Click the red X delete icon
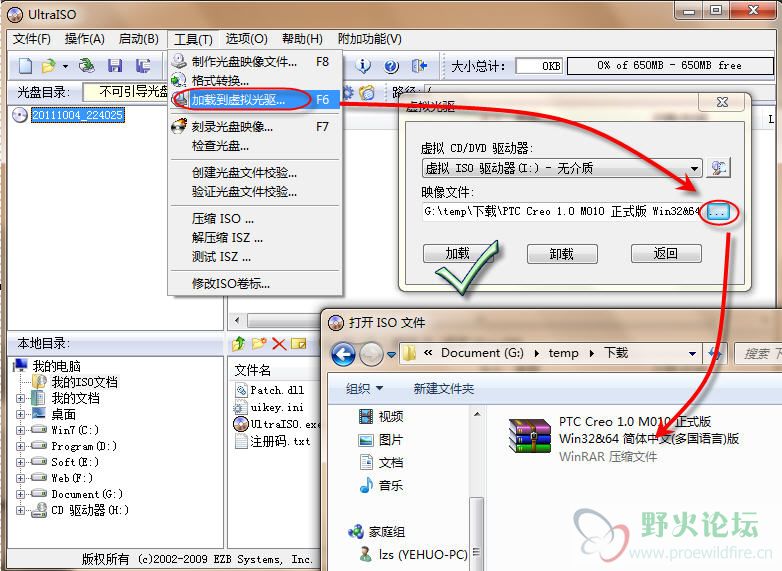Image resolution: width=782 pixels, height=571 pixels. (x=279, y=344)
